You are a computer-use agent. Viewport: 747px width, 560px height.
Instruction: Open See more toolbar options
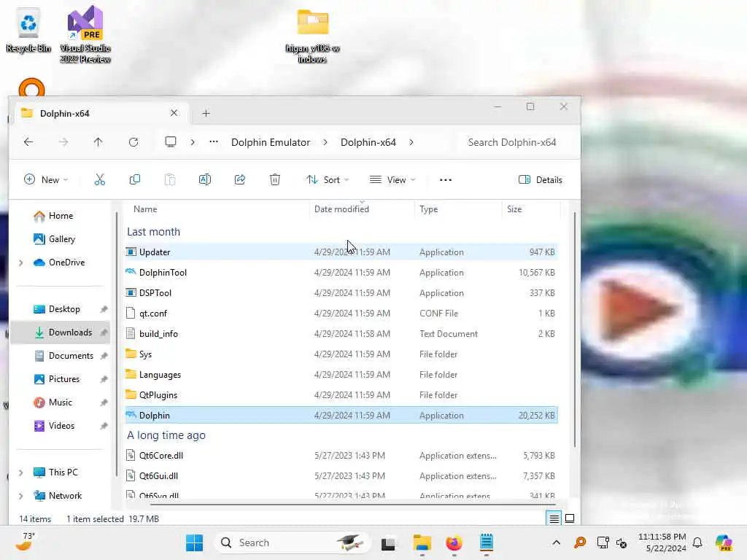pos(446,179)
